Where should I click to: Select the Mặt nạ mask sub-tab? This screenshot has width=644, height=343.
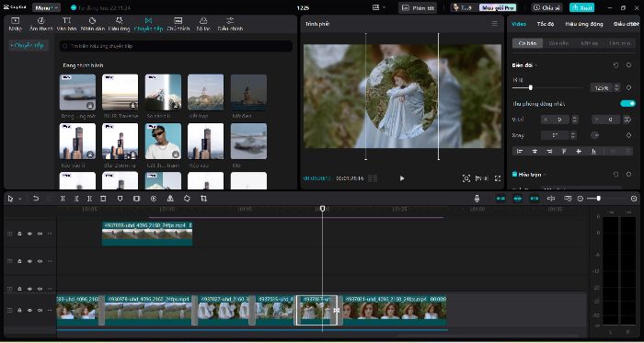coord(590,43)
